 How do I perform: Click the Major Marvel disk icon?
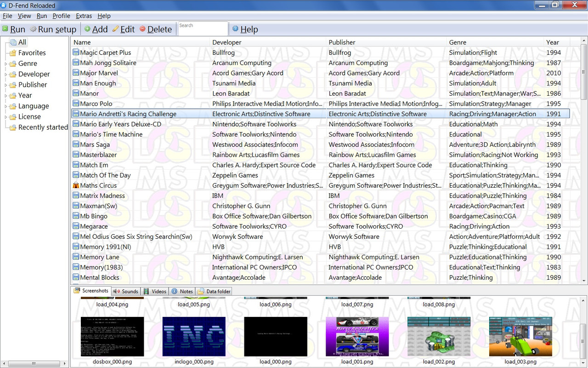pos(76,73)
